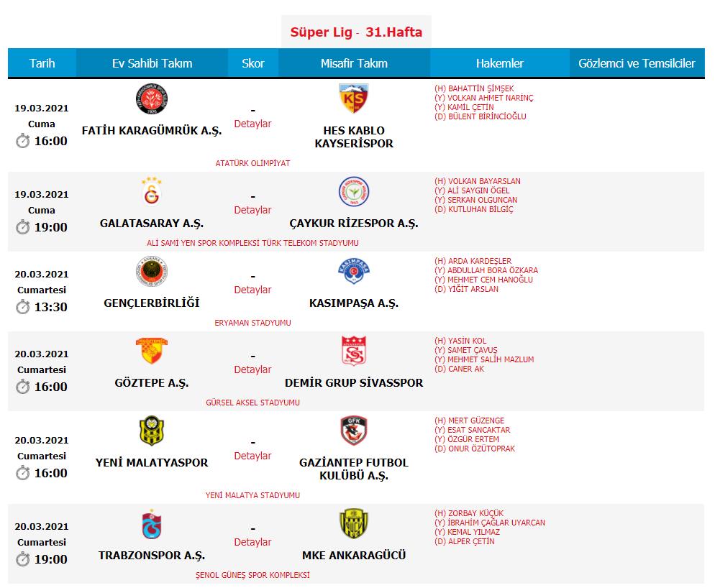The height and width of the screenshot is (588, 715).
Task: Click referee Arda Kardeşler name
Action: [480, 261]
